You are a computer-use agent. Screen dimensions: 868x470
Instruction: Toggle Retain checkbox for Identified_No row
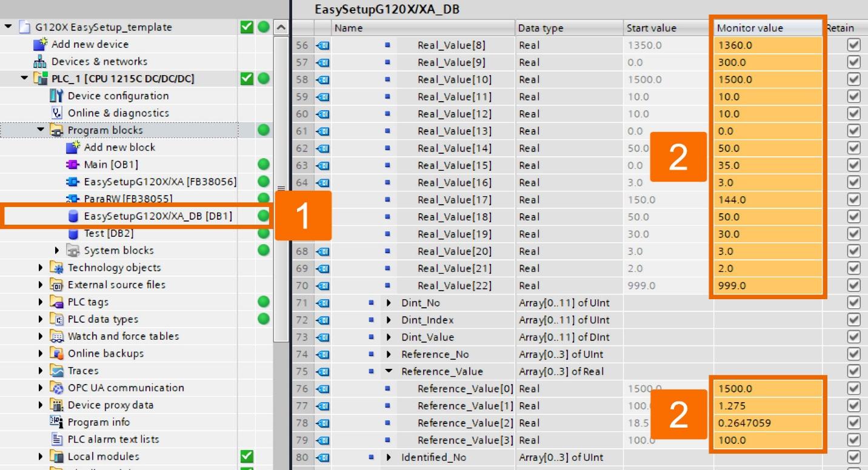tap(854, 457)
